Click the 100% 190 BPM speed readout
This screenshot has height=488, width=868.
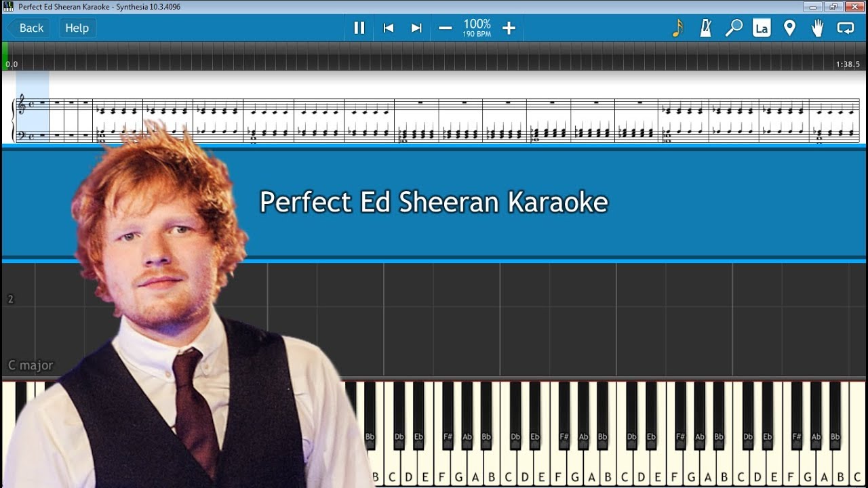coord(477,28)
